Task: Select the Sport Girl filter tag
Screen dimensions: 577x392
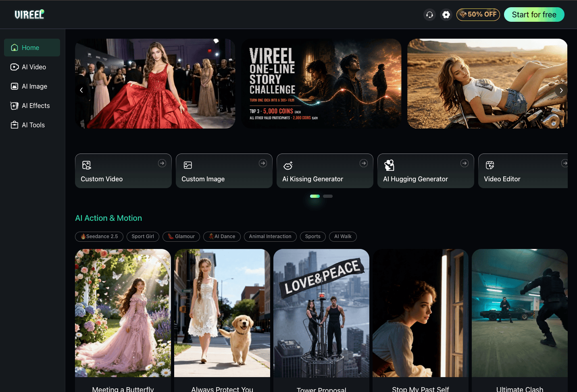Action: coord(143,236)
